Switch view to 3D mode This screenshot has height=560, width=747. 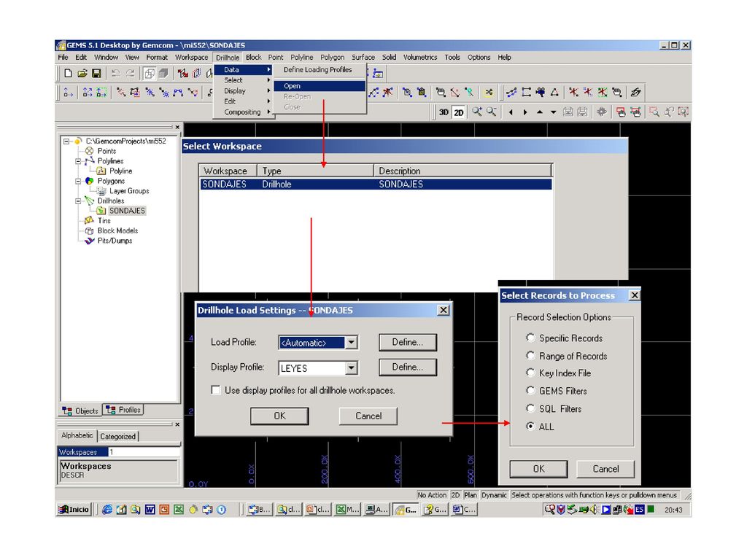444,112
